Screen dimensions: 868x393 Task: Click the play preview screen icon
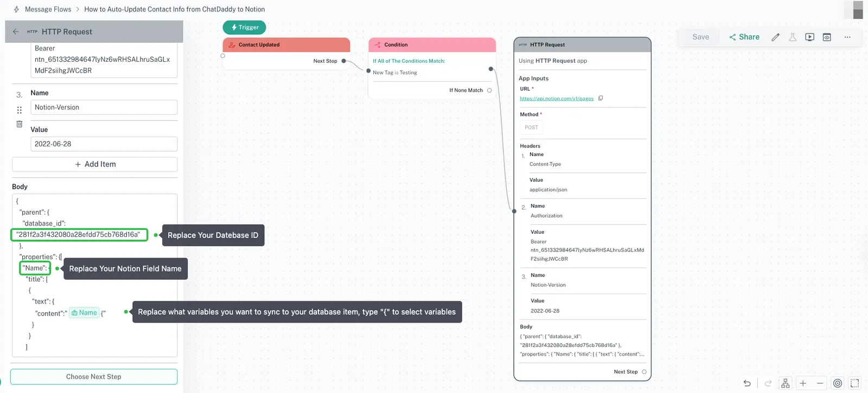pyautogui.click(x=809, y=37)
